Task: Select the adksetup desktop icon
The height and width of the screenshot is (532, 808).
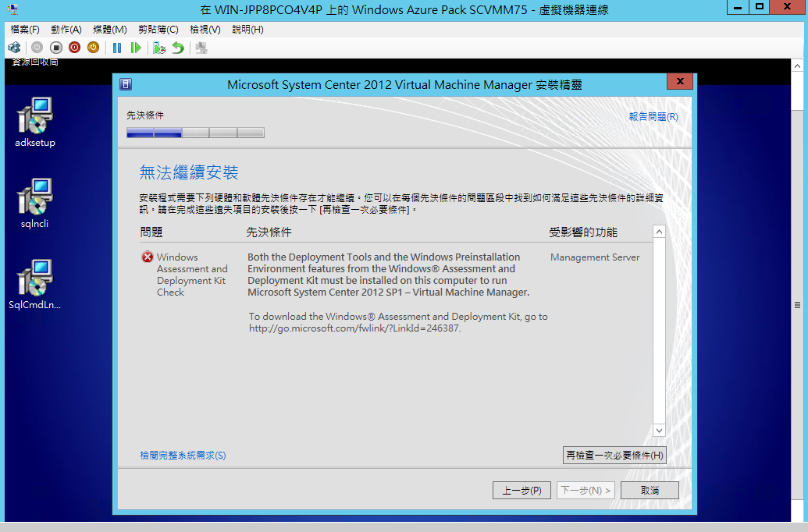Action: pyautogui.click(x=35, y=122)
